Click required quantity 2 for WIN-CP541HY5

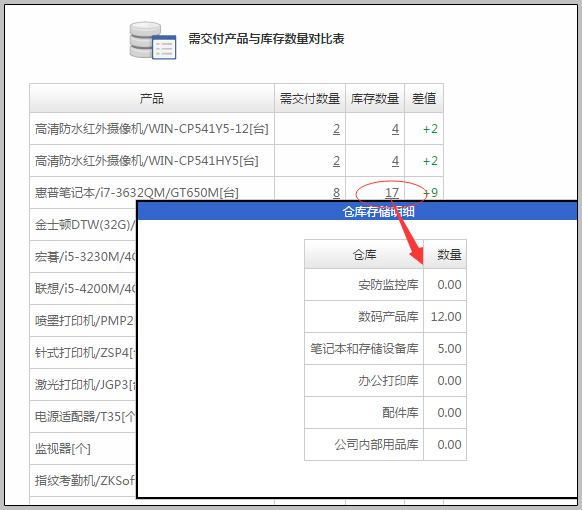click(x=336, y=161)
